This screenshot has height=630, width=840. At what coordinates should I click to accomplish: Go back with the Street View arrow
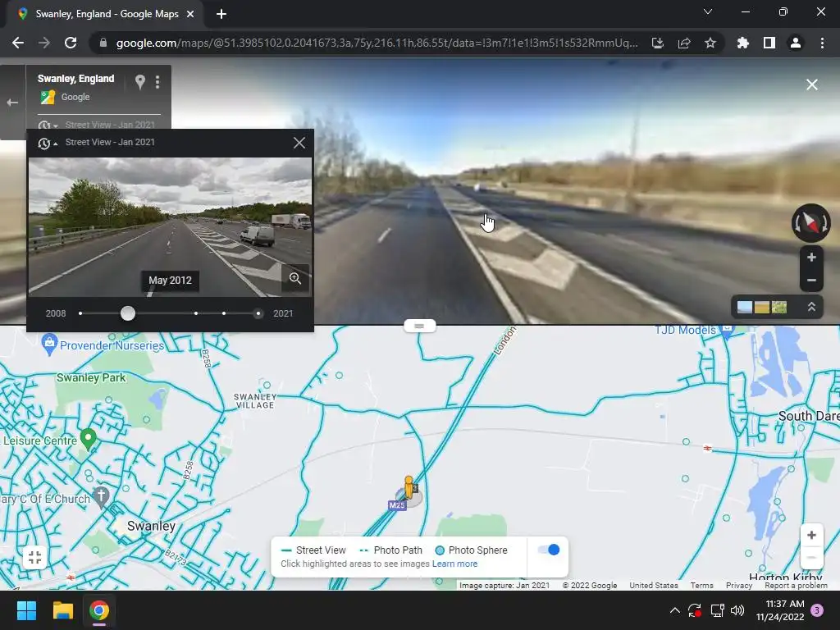[12, 103]
